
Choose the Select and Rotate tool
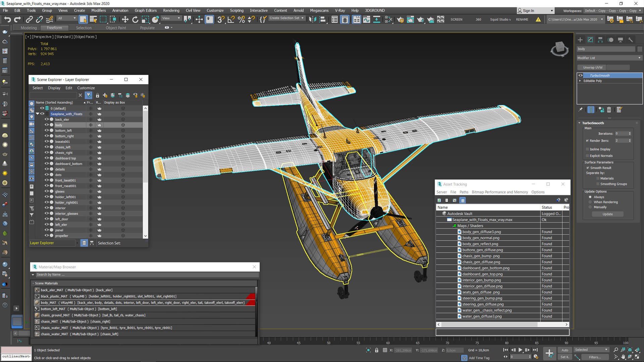(x=135, y=19)
